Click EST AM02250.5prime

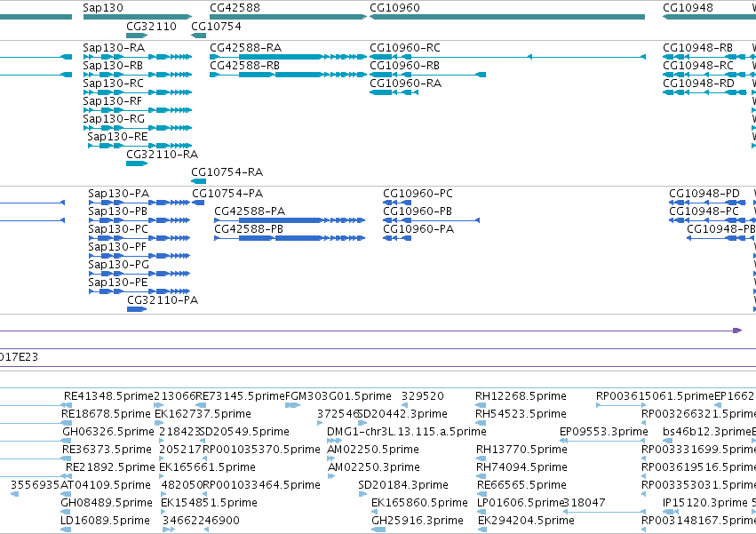(373, 450)
